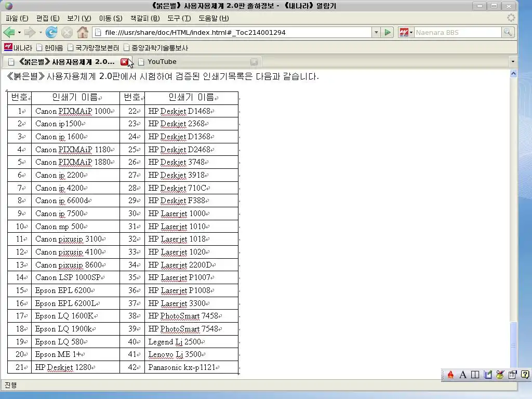Click the search magnifier next to Naenara BBS

(508, 32)
